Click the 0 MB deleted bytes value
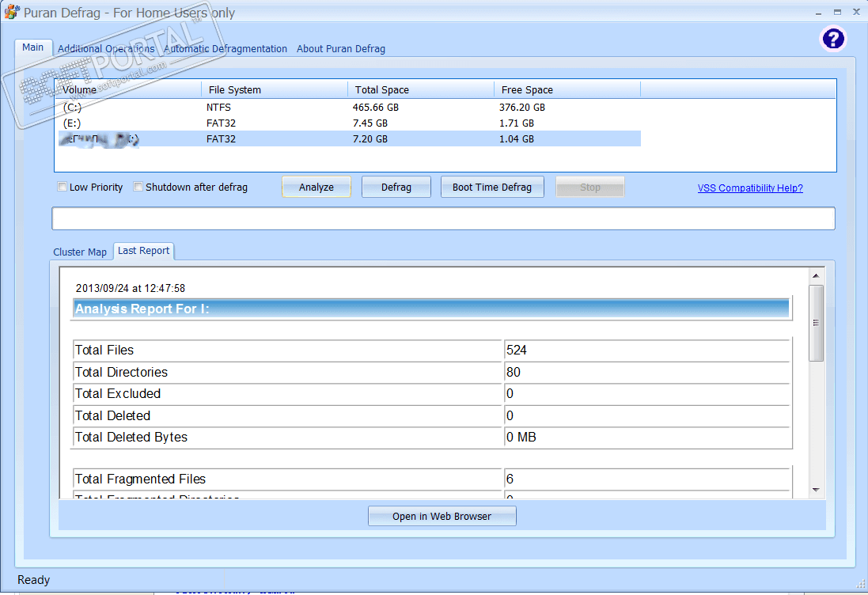Image resolution: width=868 pixels, height=595 pixels. click(x=521, y=438)
